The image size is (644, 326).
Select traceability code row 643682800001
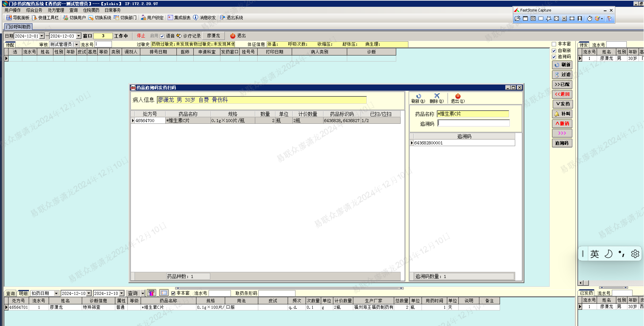pos(462,143)
